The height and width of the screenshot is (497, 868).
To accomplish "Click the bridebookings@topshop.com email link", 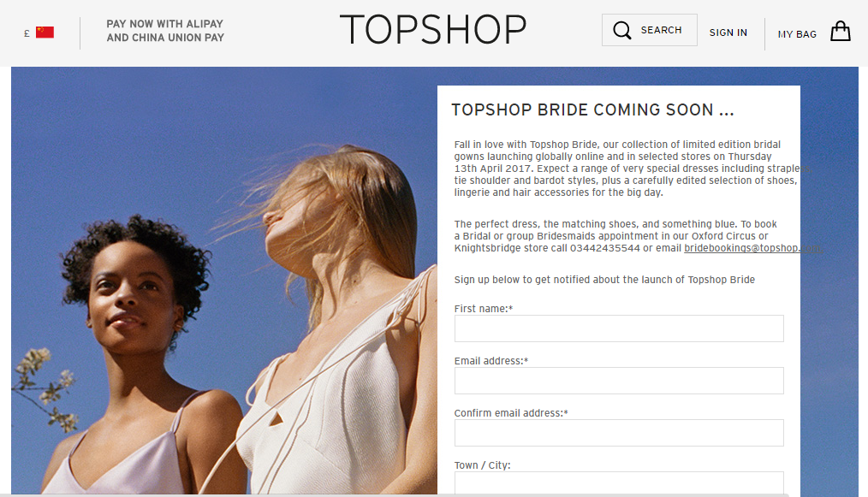I will point(752,248).
